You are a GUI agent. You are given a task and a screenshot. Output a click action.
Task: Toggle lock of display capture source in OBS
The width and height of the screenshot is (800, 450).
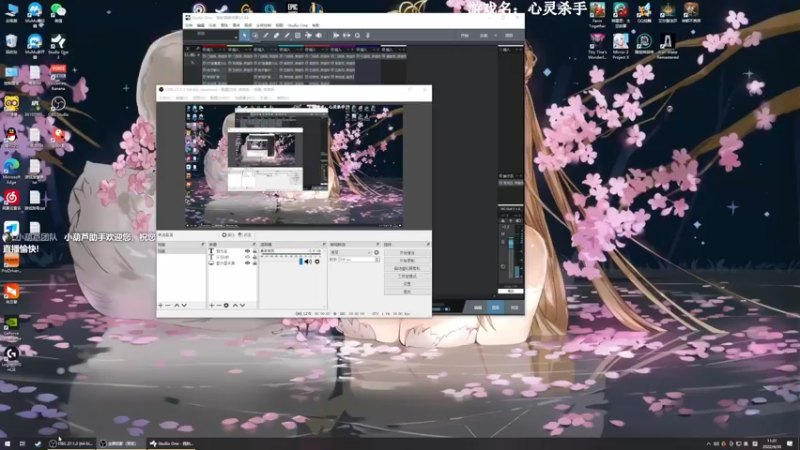click(x=254, y=263)
